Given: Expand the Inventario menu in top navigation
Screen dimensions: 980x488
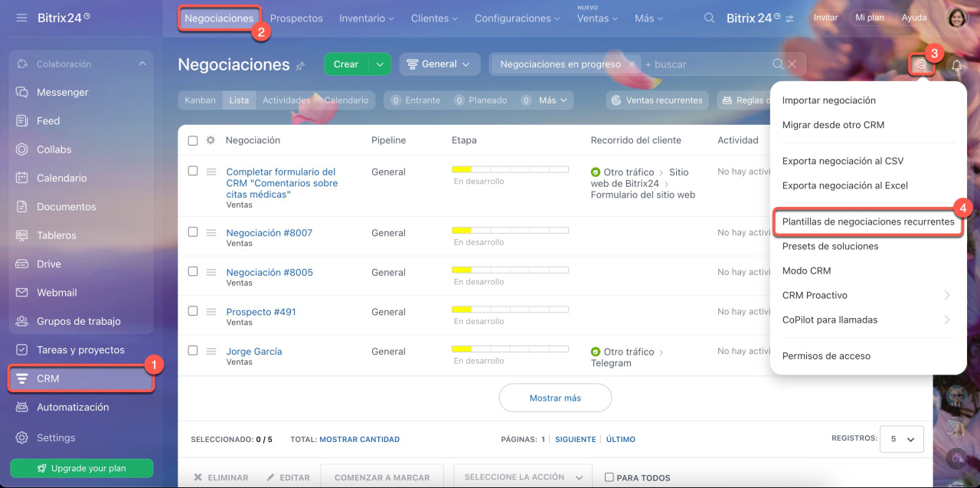Looking at the screenshot, I should [367, 18].
